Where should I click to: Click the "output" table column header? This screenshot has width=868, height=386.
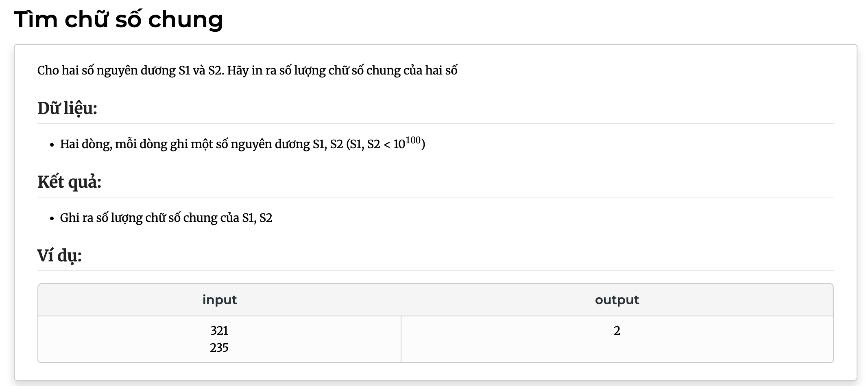coord(617,300)
